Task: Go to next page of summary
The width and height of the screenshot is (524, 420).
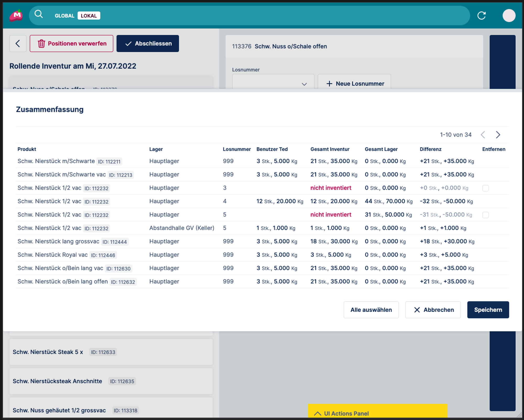Action: point(498,135)
